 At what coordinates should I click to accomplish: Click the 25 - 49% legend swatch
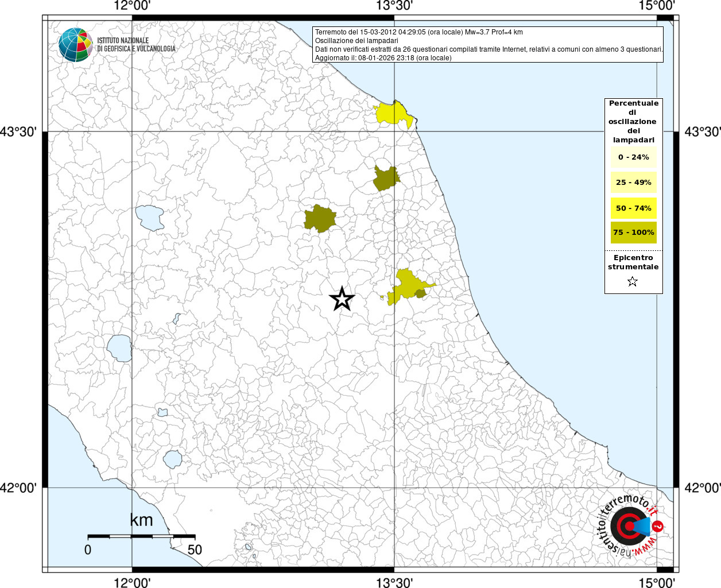pyautogui.click(x=633, y=183)
